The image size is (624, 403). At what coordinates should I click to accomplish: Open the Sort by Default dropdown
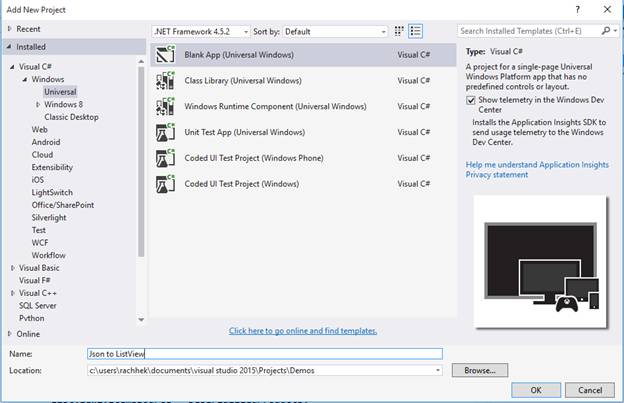click(x=335, y=31)
